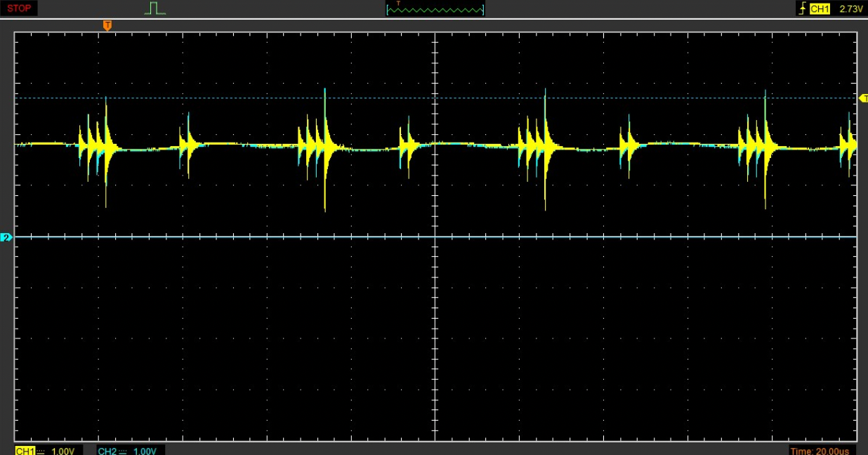Click the rising edge trigger icon
Screen dimensions: 868x455
tap(801, 8)
